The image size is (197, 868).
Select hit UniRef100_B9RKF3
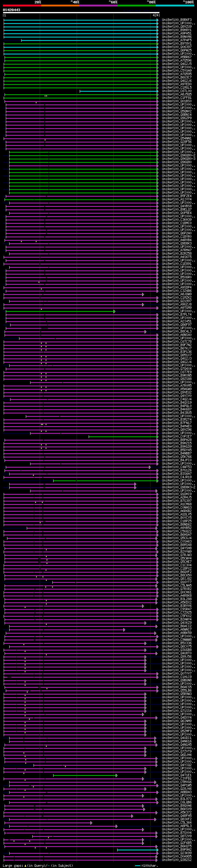[176, 20]
